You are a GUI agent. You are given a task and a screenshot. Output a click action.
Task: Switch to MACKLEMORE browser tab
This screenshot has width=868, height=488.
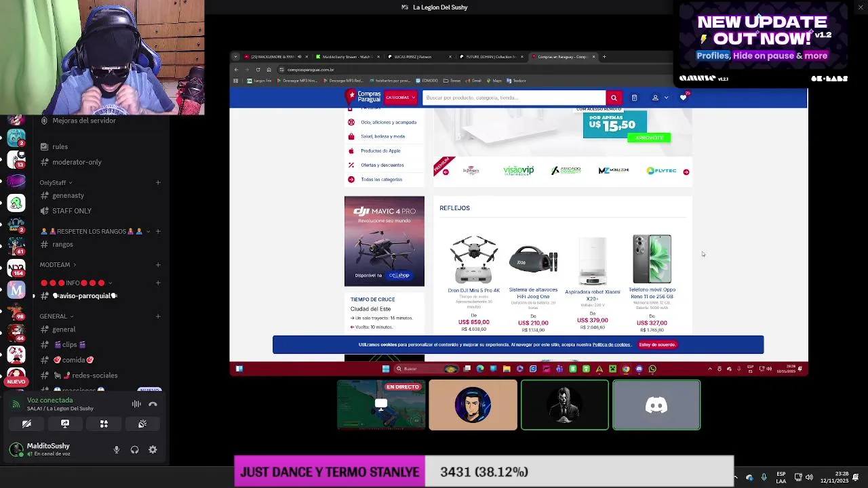[x=275, y=57]
